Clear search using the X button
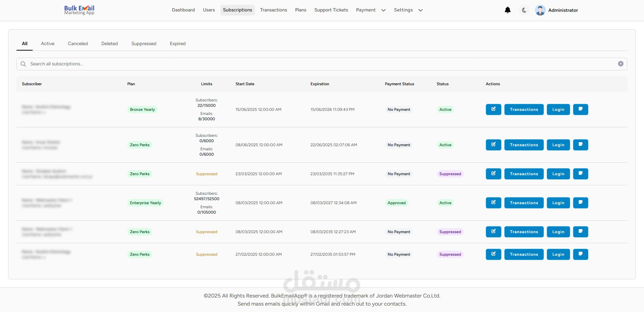The image size is (644, 312). pyautogui.click(x=620, y=64)
